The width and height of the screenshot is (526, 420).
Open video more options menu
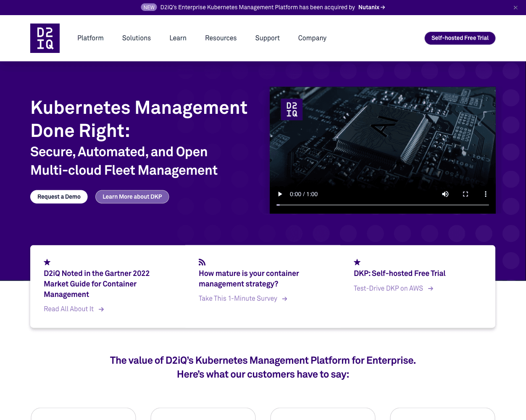(x=486, y=194)
